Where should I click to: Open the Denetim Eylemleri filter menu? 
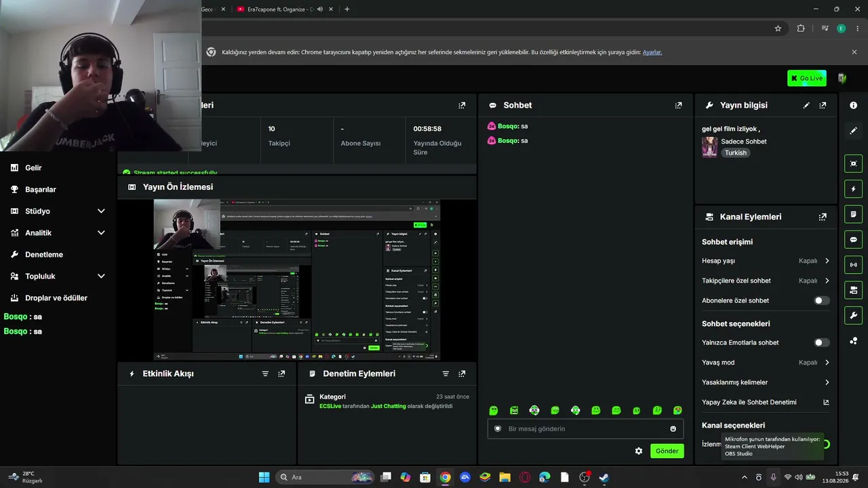pyautogui.click(x=446, y=373)
